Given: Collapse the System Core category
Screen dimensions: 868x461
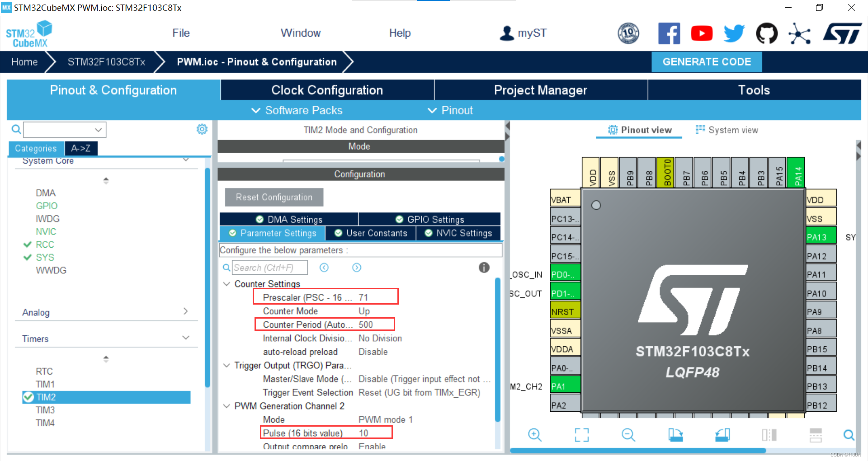Looking at the screenshot, I should (x=186, y=160).
